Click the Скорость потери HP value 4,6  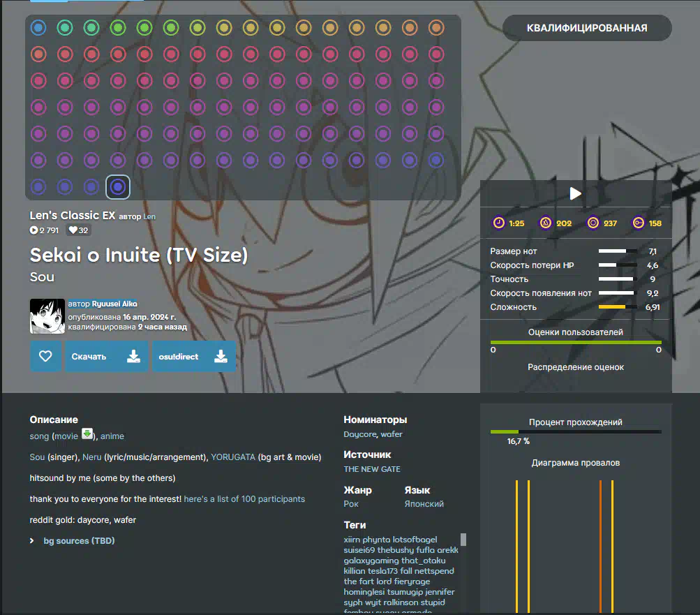(x=653, y=265)
